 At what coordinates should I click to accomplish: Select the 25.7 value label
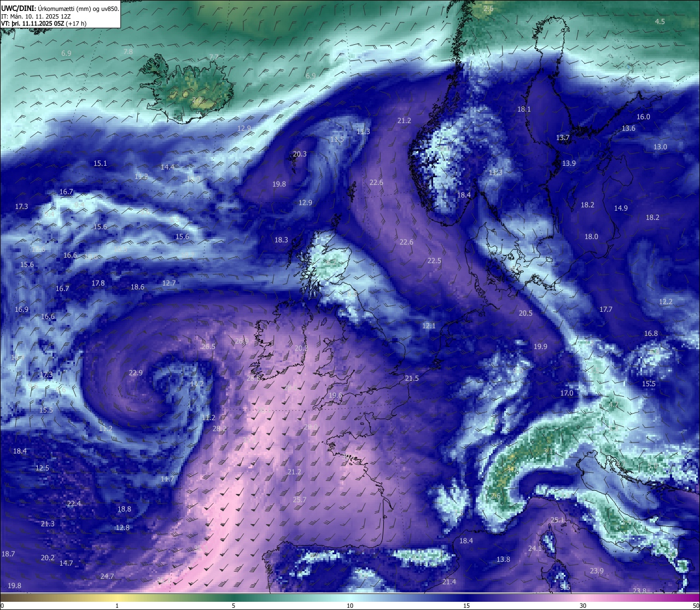point(300,499)
